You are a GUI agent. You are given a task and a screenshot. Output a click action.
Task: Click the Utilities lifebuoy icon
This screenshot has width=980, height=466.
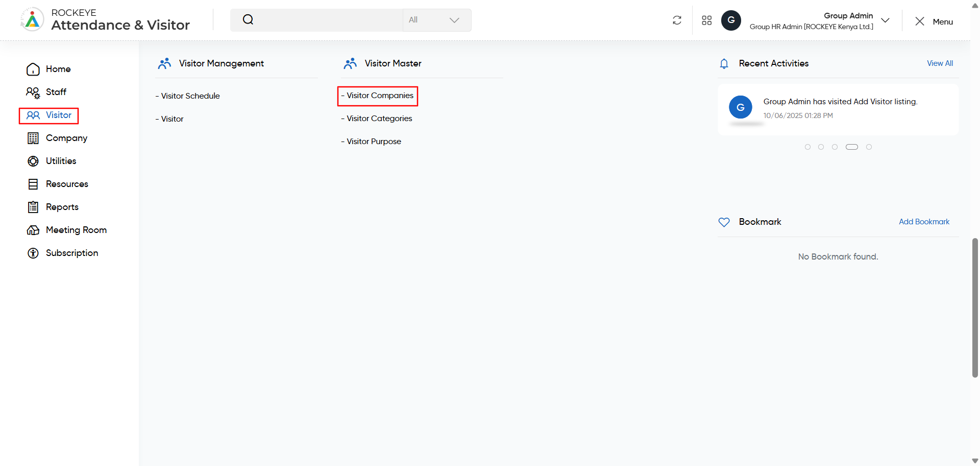click(x=33, y=161)
